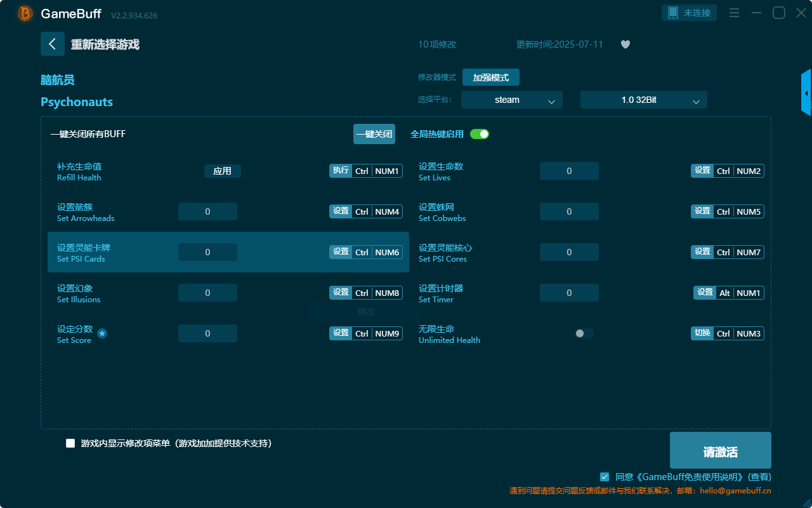Click the heart favorite icon

click(625, 44)
